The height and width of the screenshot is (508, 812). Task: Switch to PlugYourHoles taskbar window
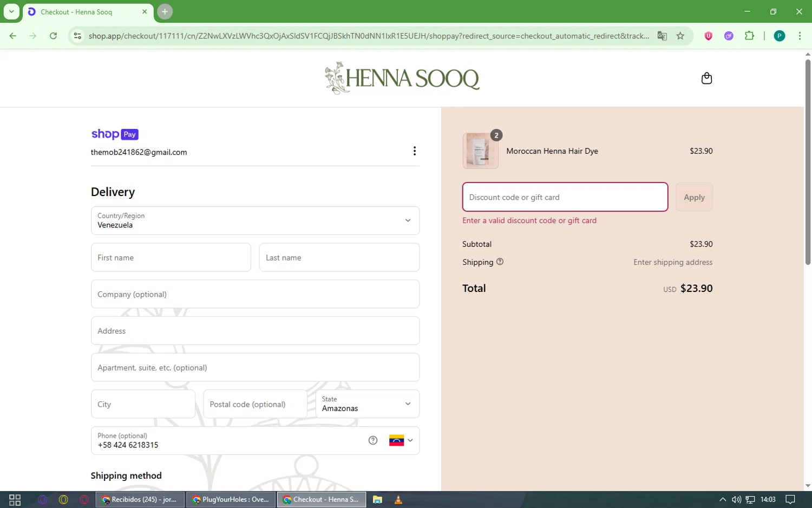coord(231,499)
